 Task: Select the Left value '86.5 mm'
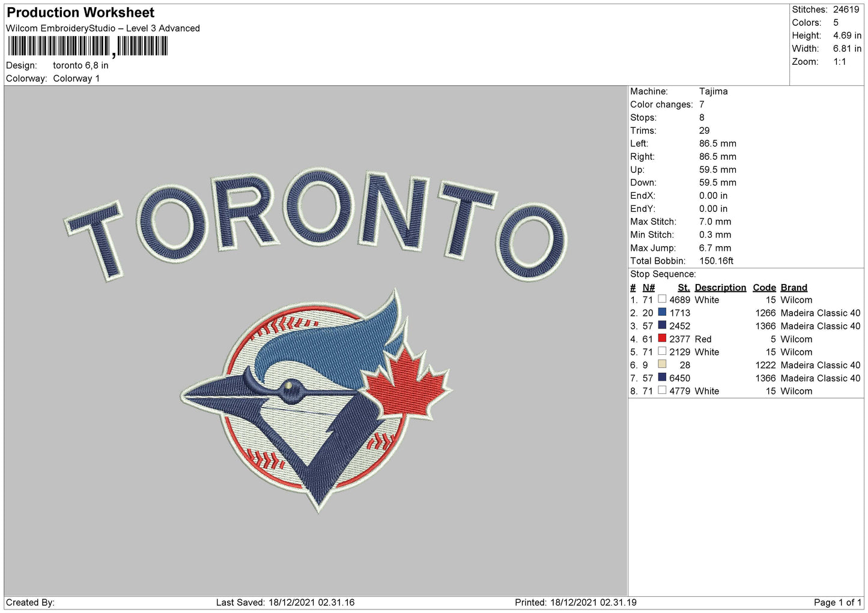click(x=718, y=143)
